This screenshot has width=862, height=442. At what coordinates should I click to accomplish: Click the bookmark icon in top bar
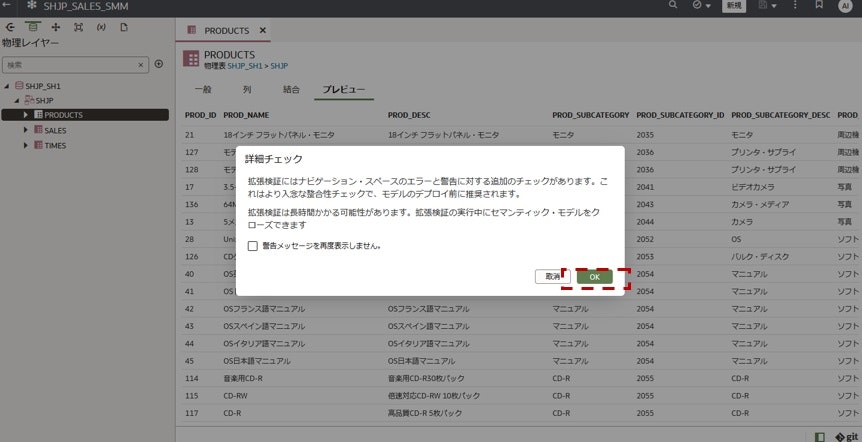(819, 5)
